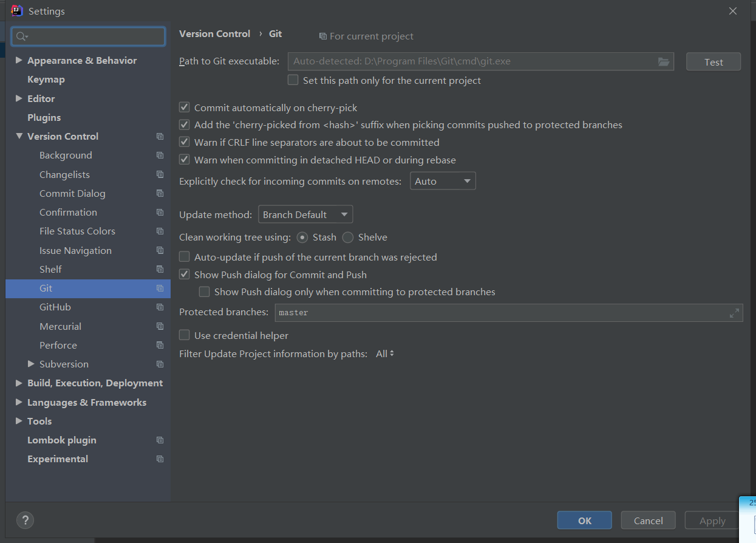Expand the Subversion node arrow
Image resolution: width=756 pixels, height=543 pixels.
(31, 364)
